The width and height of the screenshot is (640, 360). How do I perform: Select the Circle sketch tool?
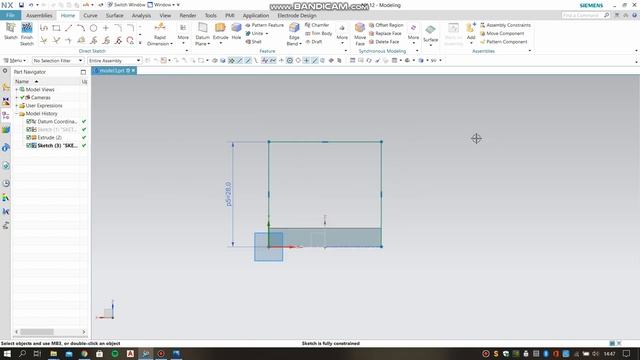pyautogui.click(x=93, y=28)
